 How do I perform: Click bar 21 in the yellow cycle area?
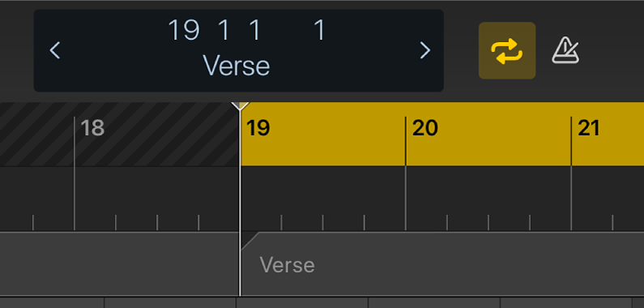click(x=589, y=128)
